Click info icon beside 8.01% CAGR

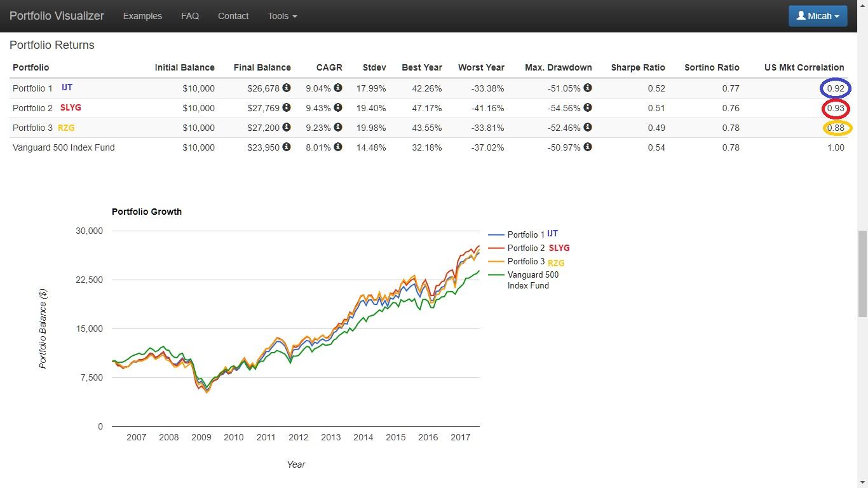pos(338,147)
